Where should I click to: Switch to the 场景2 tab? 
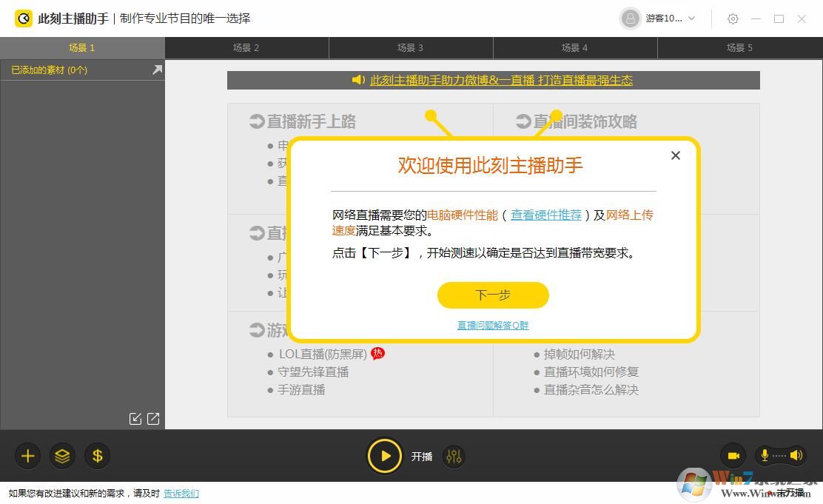[x=246, y=47]
